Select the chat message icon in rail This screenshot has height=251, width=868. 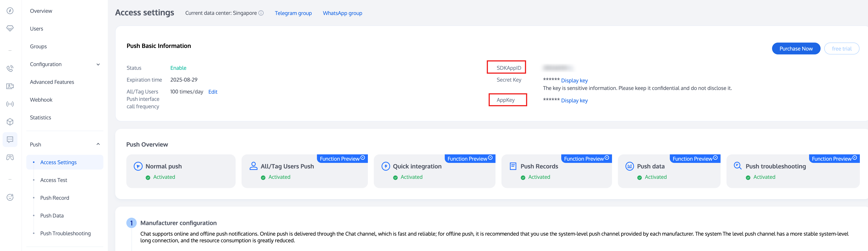[10, 140]
